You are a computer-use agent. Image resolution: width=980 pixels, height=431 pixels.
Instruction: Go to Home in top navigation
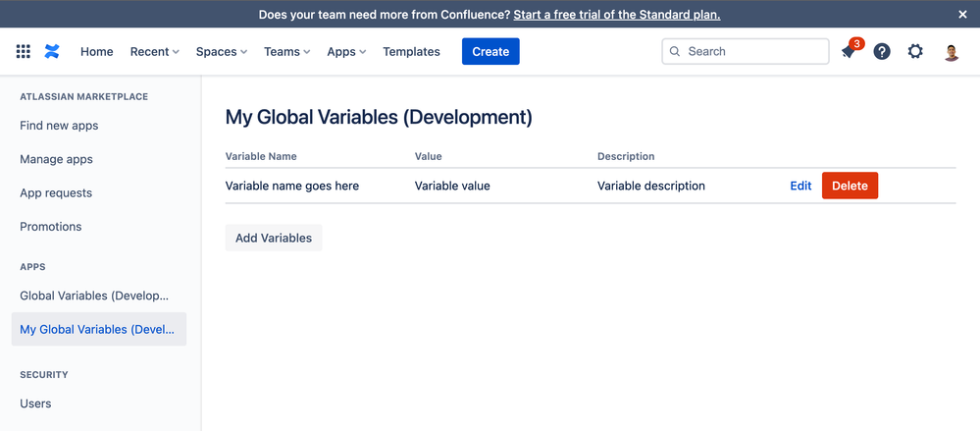click(x=97, y=52)
